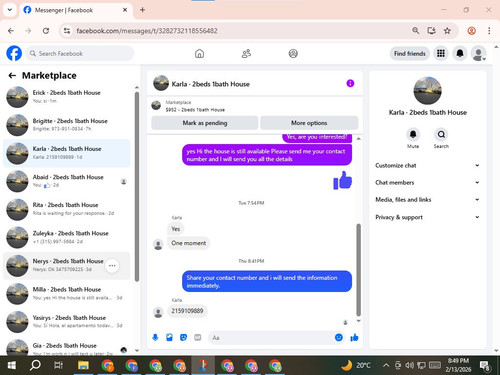500x375 pixels.
Task: Click the Search Facebook field
Action: (80, 53)
